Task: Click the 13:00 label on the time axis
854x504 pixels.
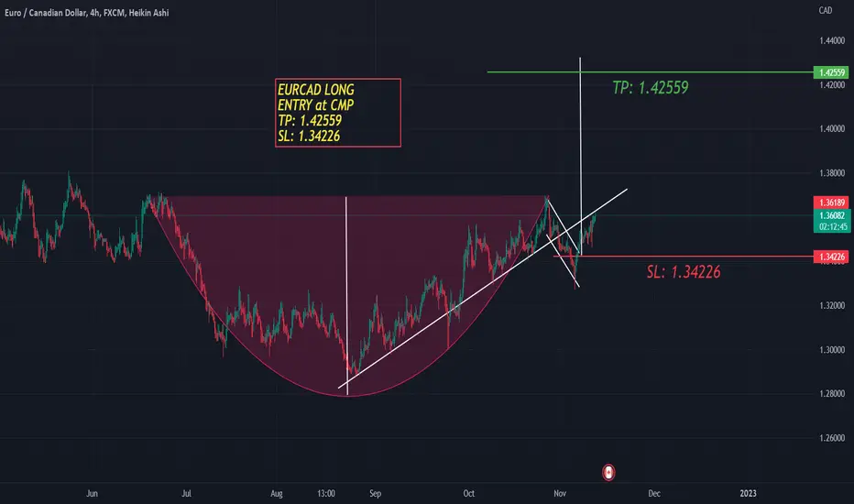Action: tap(326, 494)
